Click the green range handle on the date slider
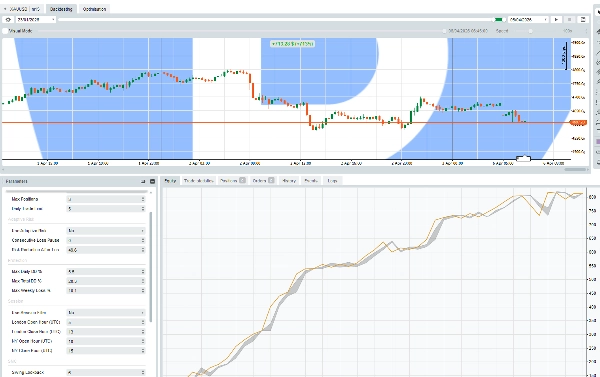 (498, 20)
